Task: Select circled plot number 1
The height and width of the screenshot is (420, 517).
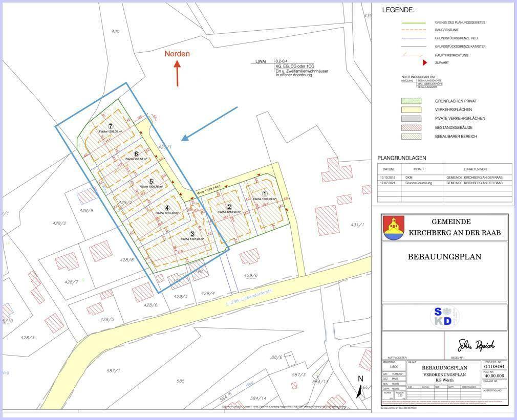Action: coord(264,194)
